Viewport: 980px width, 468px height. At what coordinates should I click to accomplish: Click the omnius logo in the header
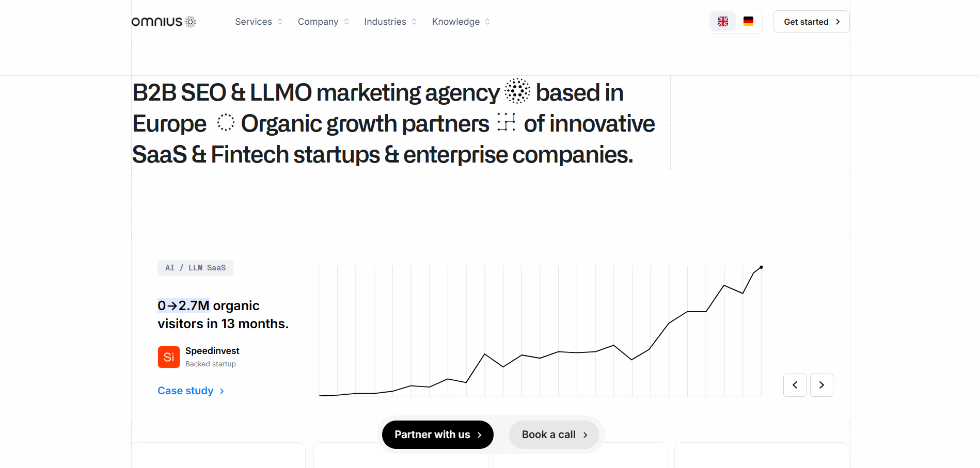[x=164, y=22]
